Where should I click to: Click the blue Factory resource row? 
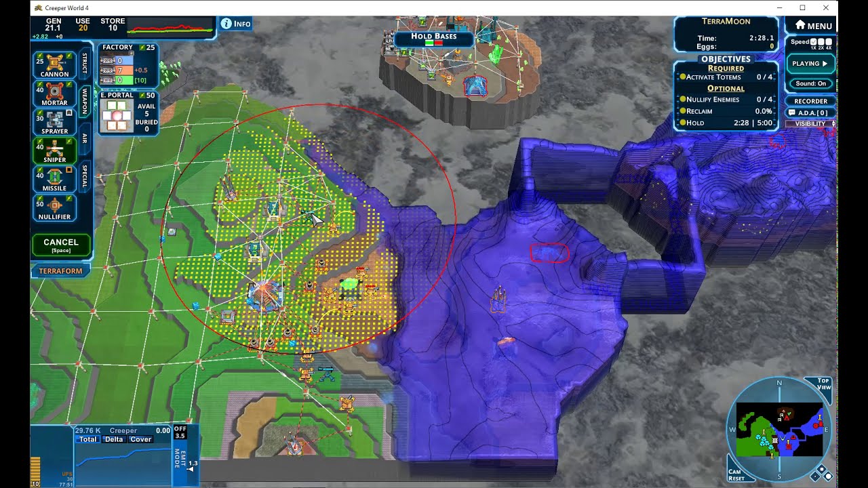point(118,60)
